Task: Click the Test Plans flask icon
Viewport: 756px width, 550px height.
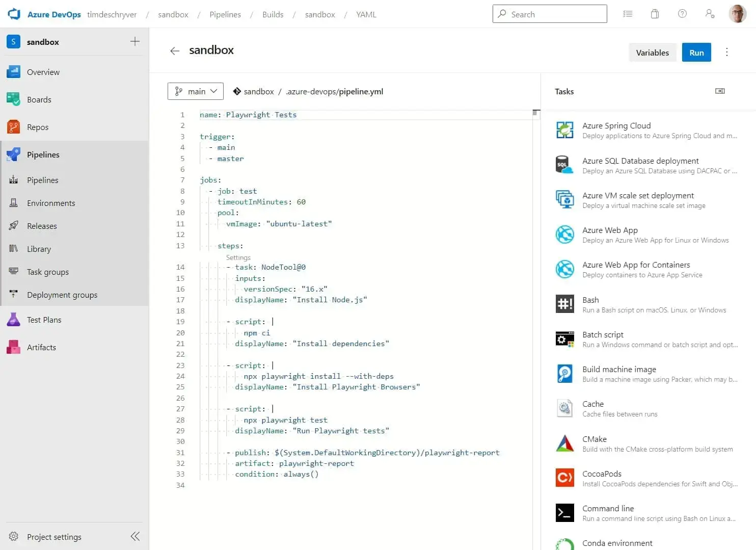Action: [13, 320]
